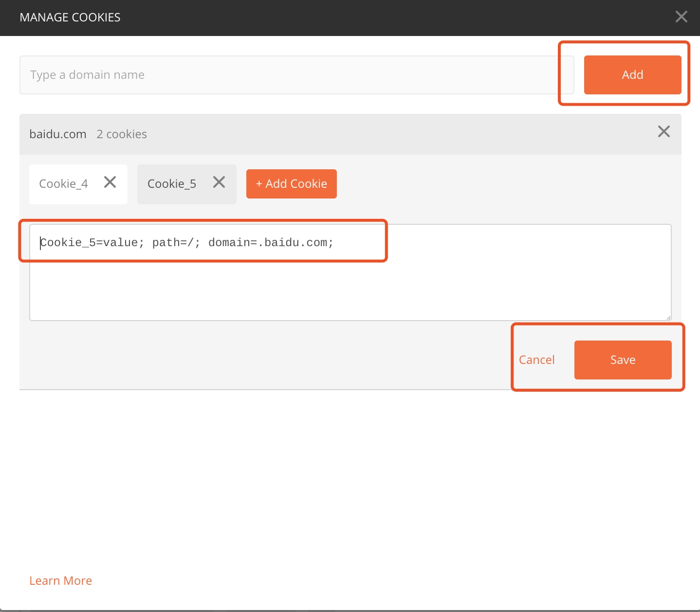Cancel the cookie edit

[536, 360]
